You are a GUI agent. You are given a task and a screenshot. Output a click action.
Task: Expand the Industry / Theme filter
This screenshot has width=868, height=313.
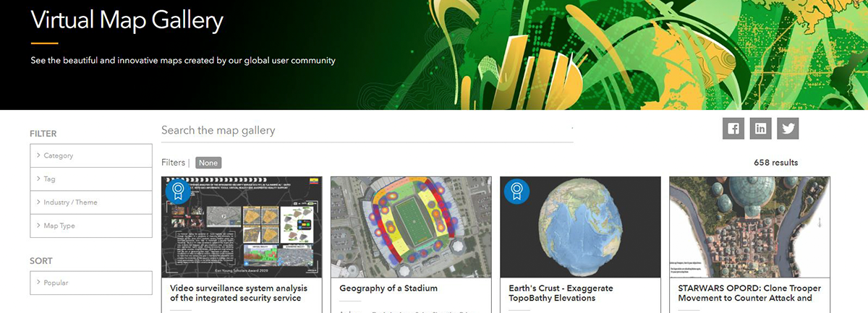pos(91,202)
